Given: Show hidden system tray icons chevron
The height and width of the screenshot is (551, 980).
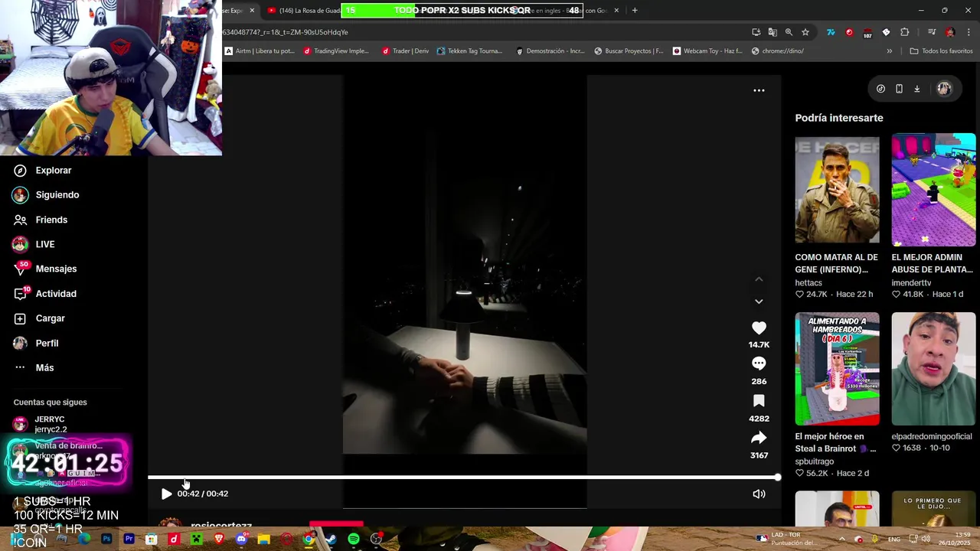Looking at the screenshot, I should (x=842, y=540).
